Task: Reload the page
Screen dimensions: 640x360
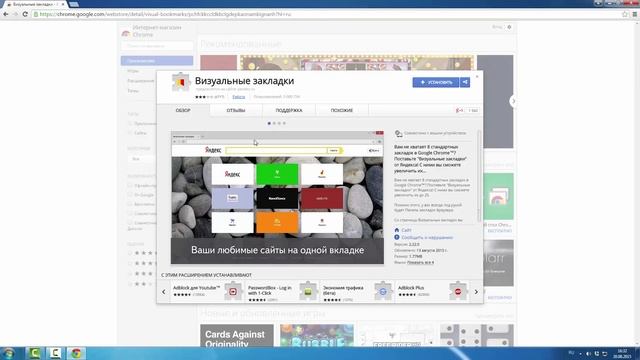Action: click(x=25, y=14)
